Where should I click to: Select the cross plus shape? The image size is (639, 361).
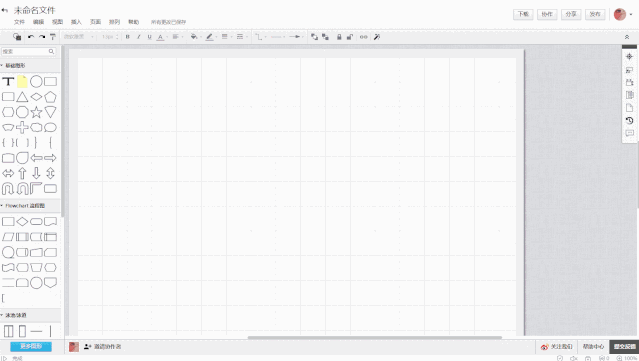(22, 128)
